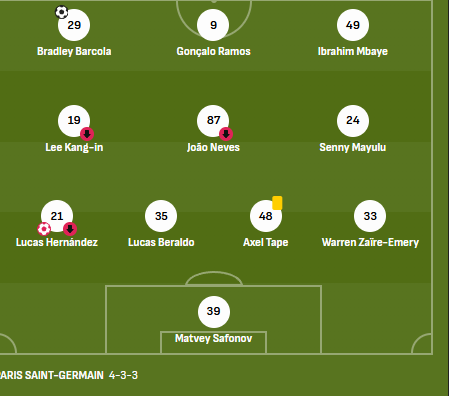Click the yellow card on Axel Tape
The image size is (449, 396).
(x=277, y=203)
